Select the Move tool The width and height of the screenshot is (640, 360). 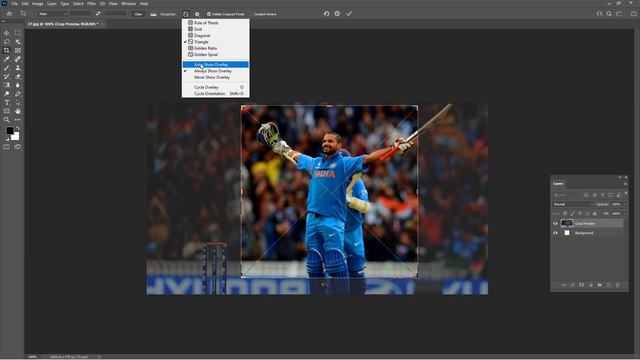(x=7, y=33)
